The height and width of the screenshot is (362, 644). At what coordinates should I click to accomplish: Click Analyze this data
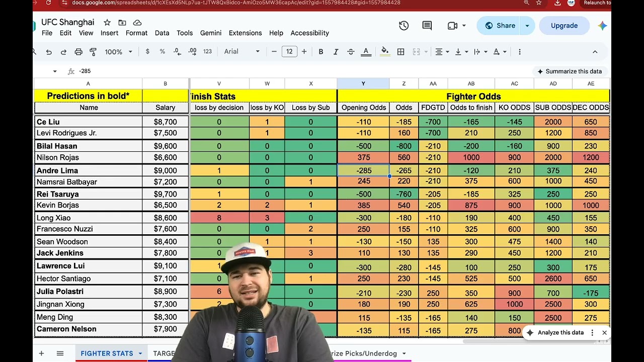(555, 333)
